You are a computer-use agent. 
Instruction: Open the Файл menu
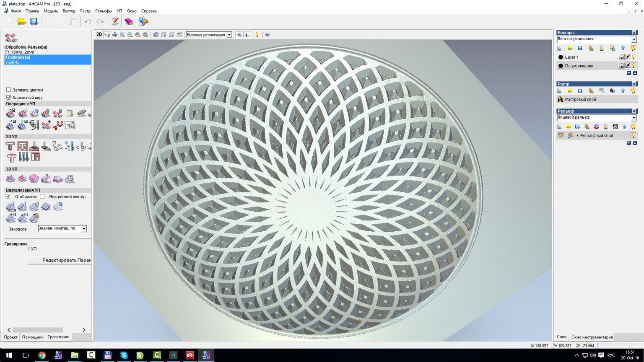[16, 11]
